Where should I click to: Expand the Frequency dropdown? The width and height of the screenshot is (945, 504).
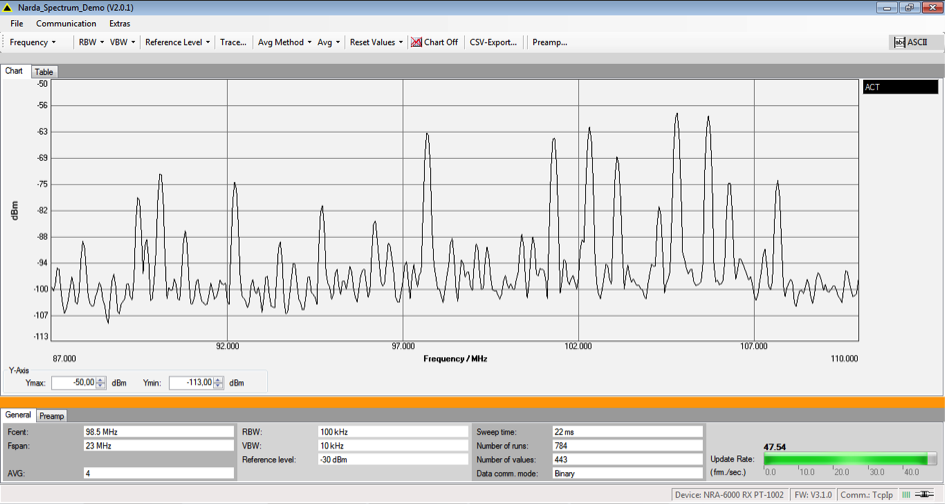33,42
